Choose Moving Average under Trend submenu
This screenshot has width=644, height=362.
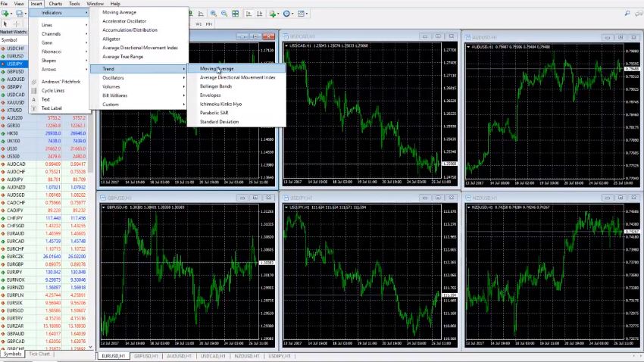217,69
